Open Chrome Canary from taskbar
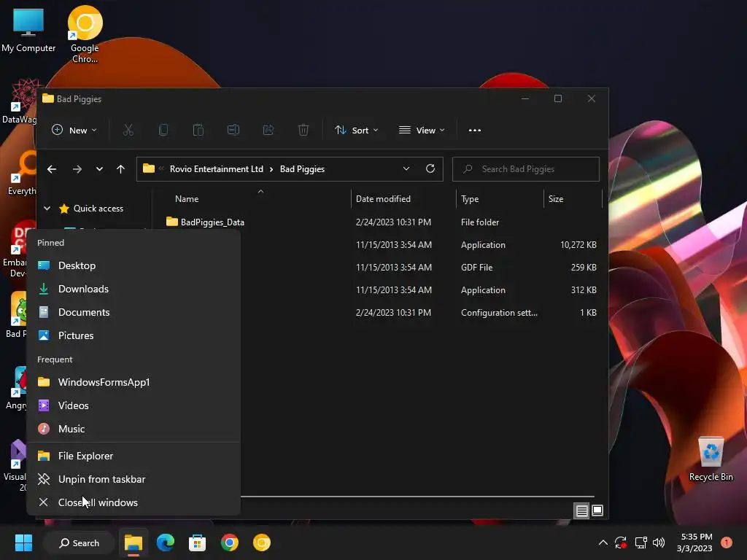This screenshot has height=560, width=747. [x=262, y=542]
